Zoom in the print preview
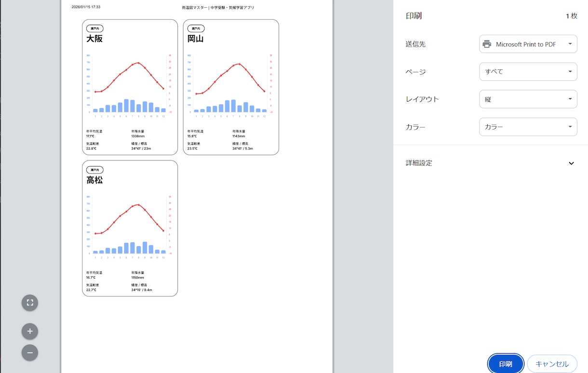The height and width of the screenshot is (373, 588). coord(30,332)
